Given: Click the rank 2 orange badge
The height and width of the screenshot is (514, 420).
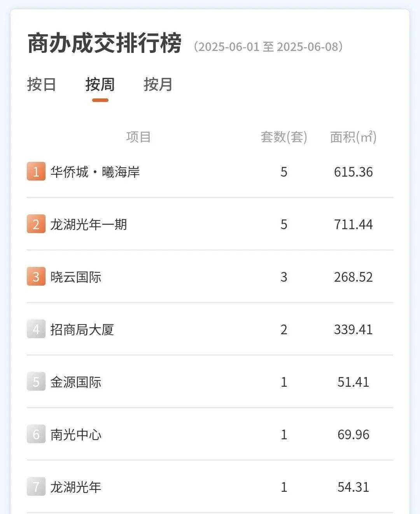Looking at the screenshot, I should (36, 224).
